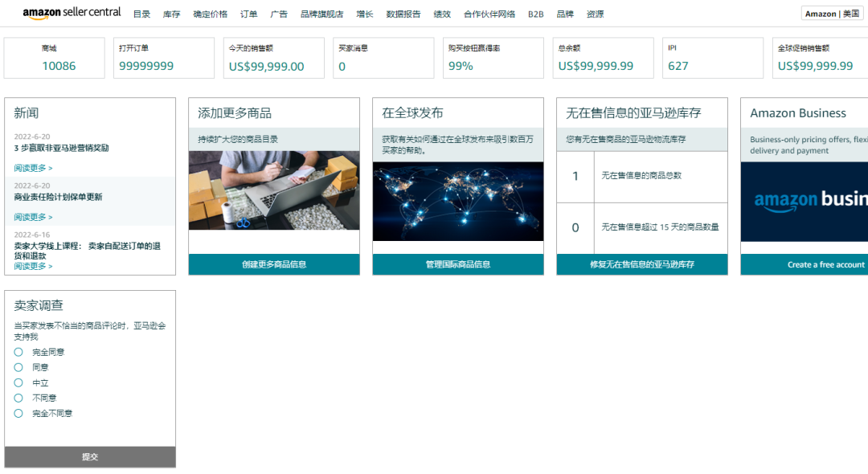Click 阅读更多 under 卖家大学线上课程
This screenshot has height=474, width=868.
click(x=33, y=266)
